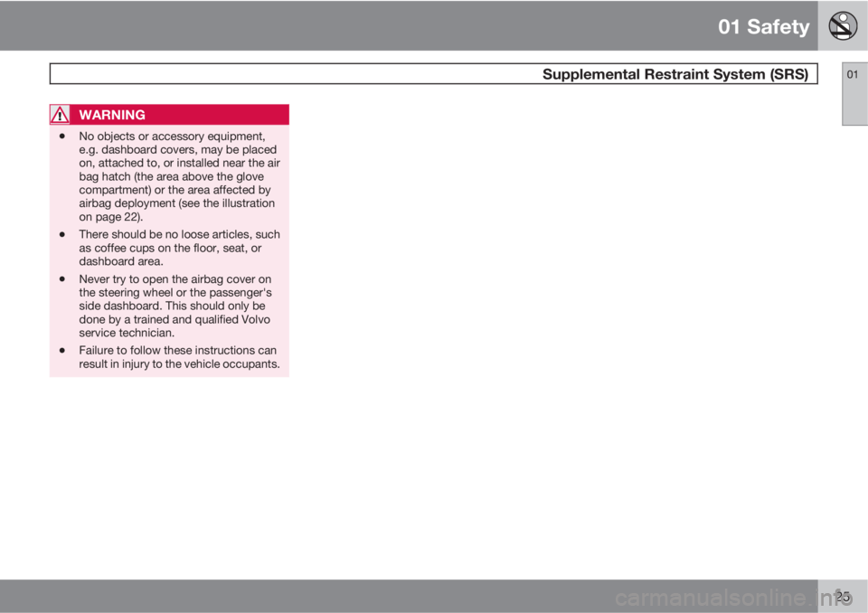The width and height of the screenshot is (868, 613).
Task: Click the warning triangle icon
Action: pos(60,115)
